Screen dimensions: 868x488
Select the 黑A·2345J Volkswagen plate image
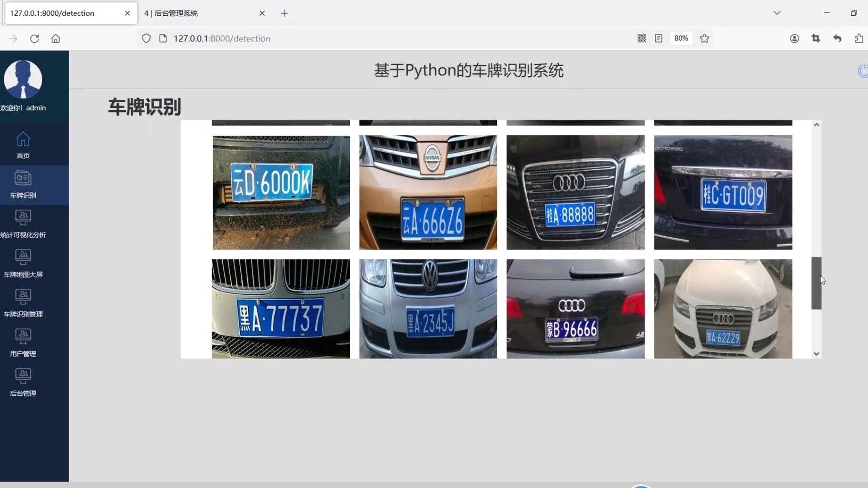(428, 309)
